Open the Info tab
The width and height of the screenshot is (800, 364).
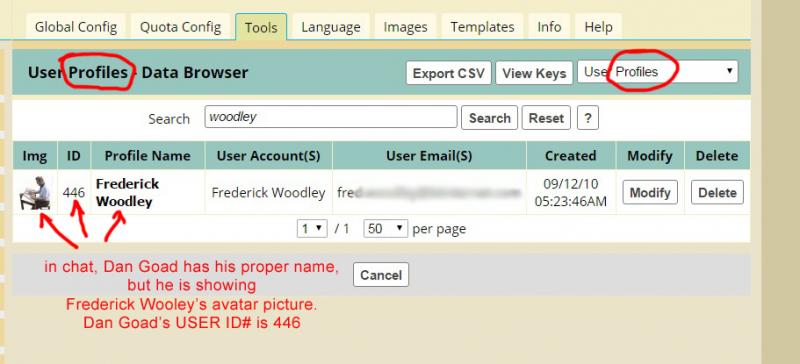tap(549, 27)
